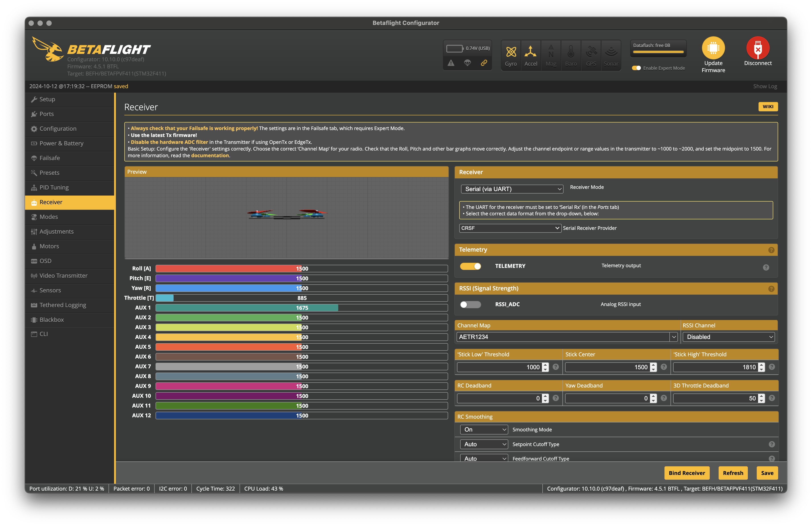
Task: Disable Expert Mode toggle
Action: pos(636,68)
